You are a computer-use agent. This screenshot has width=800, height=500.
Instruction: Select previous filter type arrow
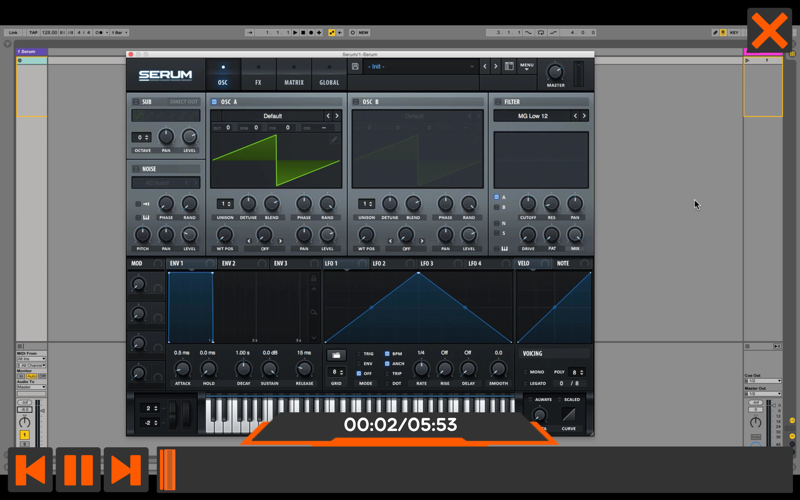point(575,116)
